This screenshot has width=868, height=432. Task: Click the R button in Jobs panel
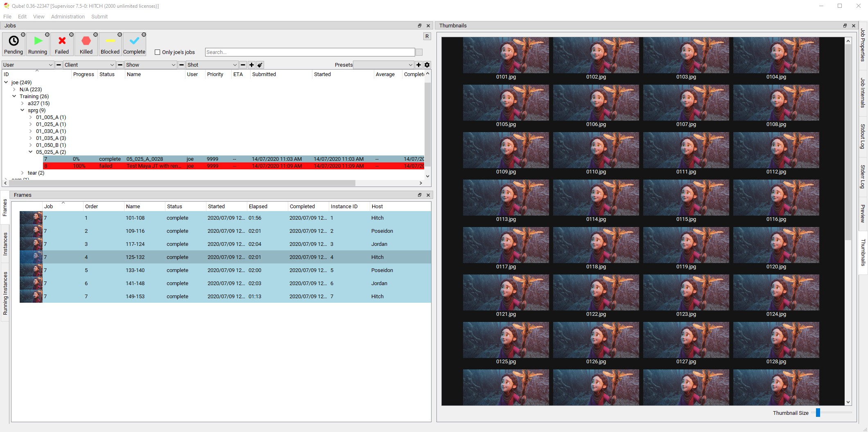point(427,36)
